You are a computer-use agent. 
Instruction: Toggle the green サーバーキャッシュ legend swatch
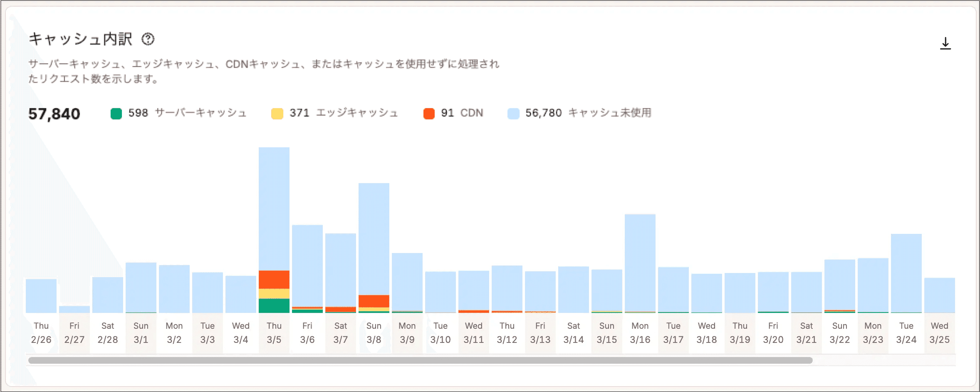pyautogui.click(x=116, y=113)
